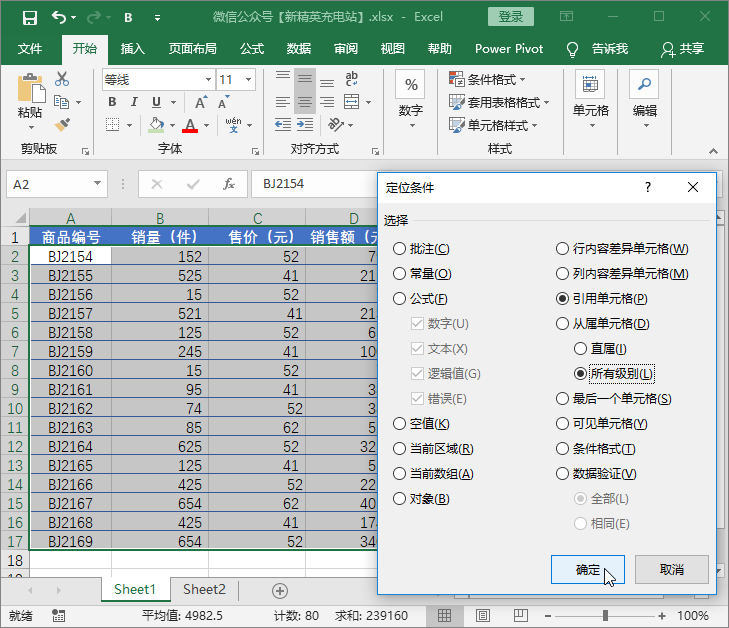The width and height of the screenshot is (729, 628).
Task: Adjust the zoom slider handle
Action: (605, 616)
